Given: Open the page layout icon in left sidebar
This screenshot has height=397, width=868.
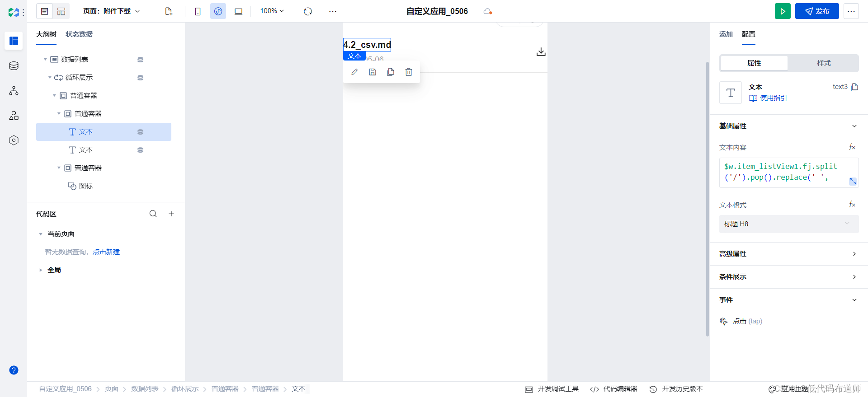Looking at the screenshot, I should [14, 41].
